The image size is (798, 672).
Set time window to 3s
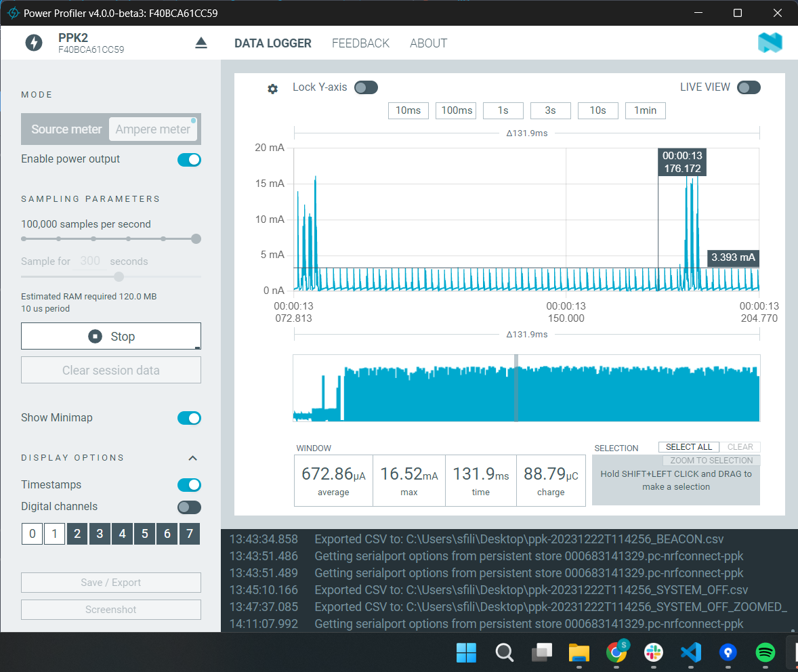tap(551, 110)
